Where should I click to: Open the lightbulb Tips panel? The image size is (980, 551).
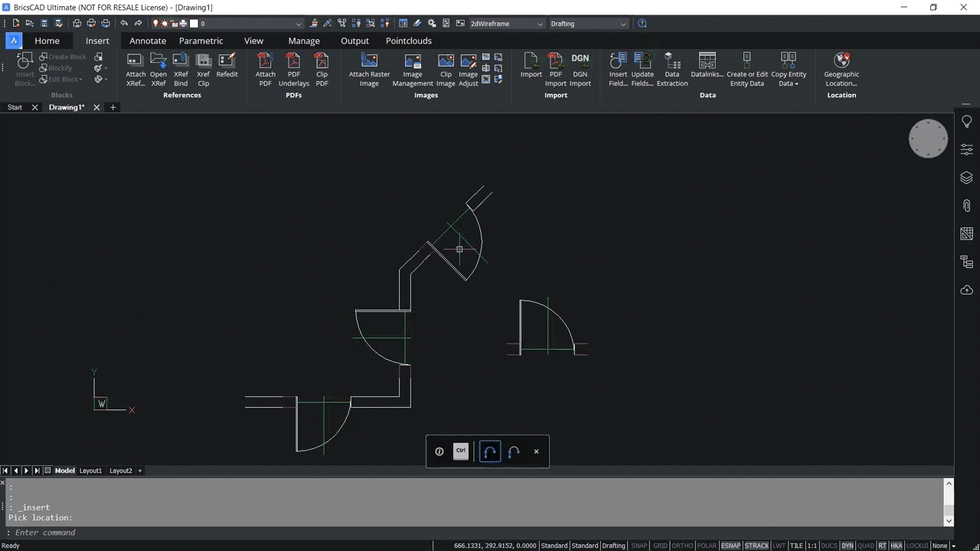click(x=967, y=122)
